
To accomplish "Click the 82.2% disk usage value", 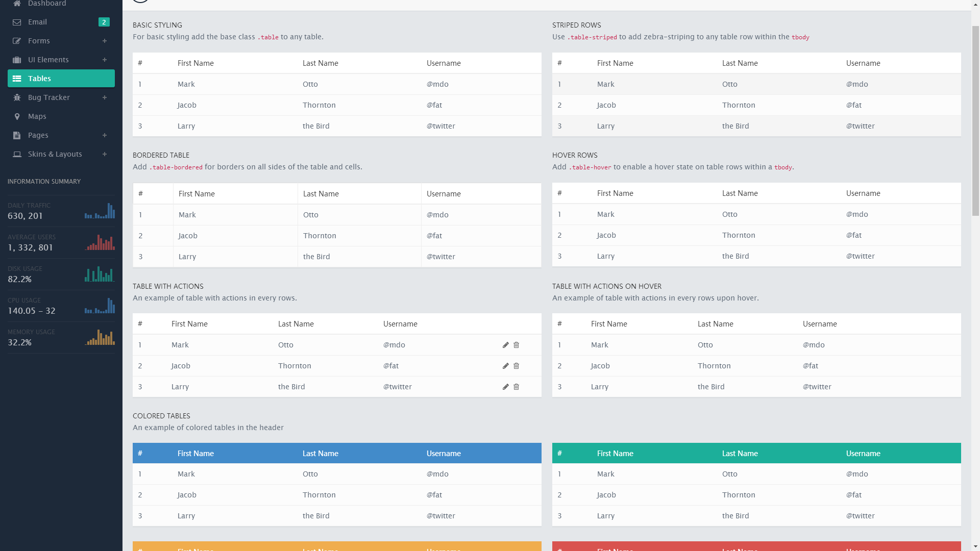I will [20, 280].
